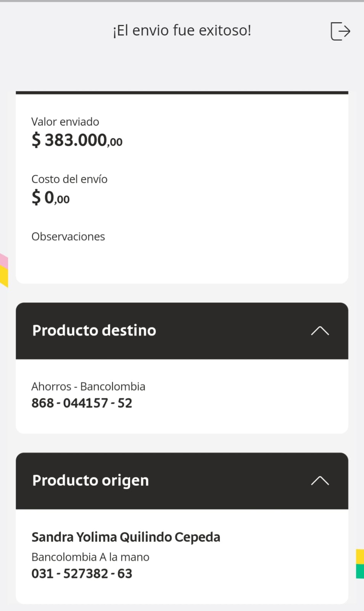Click the yellow shape on left edge

(4, 276)
